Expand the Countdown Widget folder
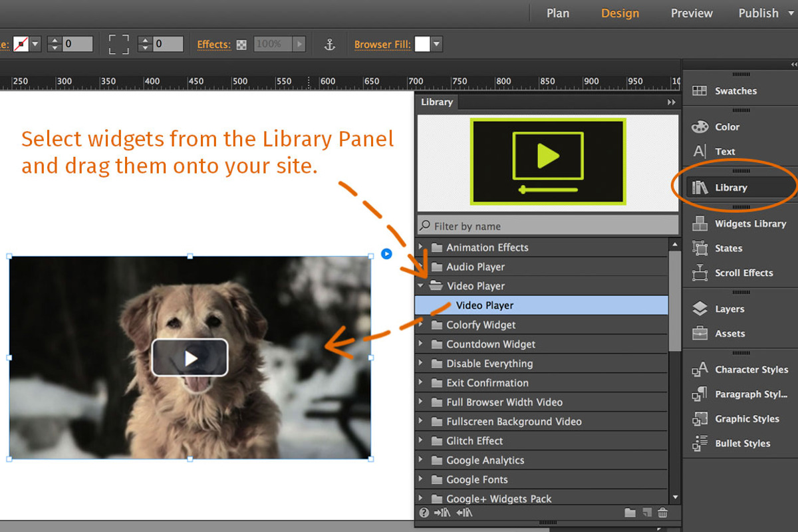Viewport: 798px width, 532px height. click(x=421, y=344)
